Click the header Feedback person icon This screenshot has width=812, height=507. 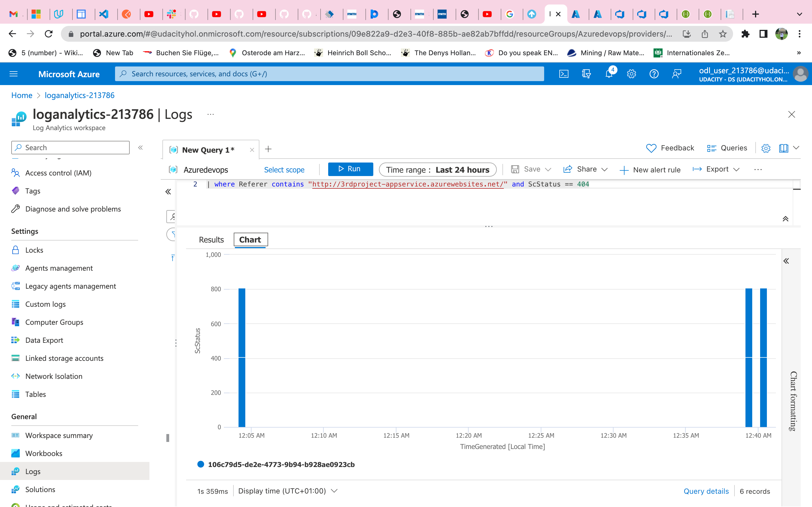[676, 74]
